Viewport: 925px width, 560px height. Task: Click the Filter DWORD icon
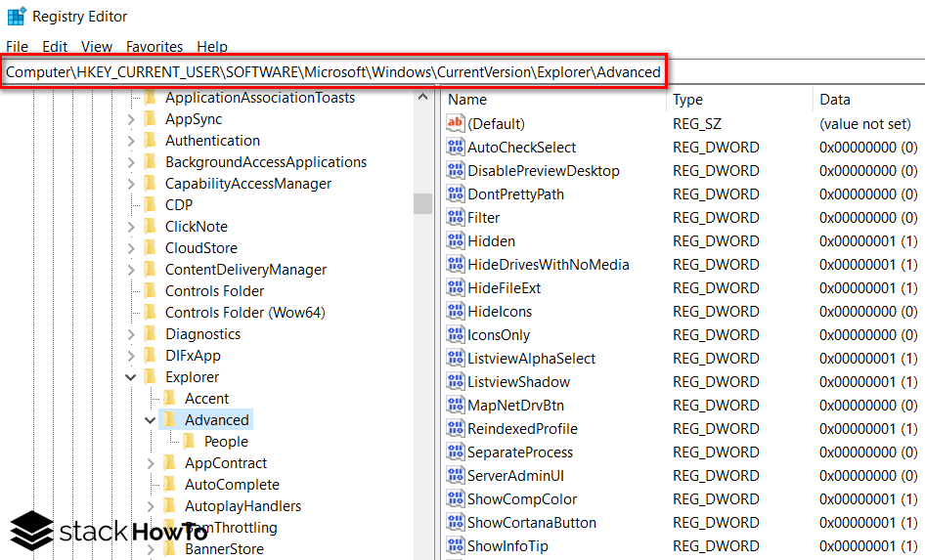pos(455,217)
